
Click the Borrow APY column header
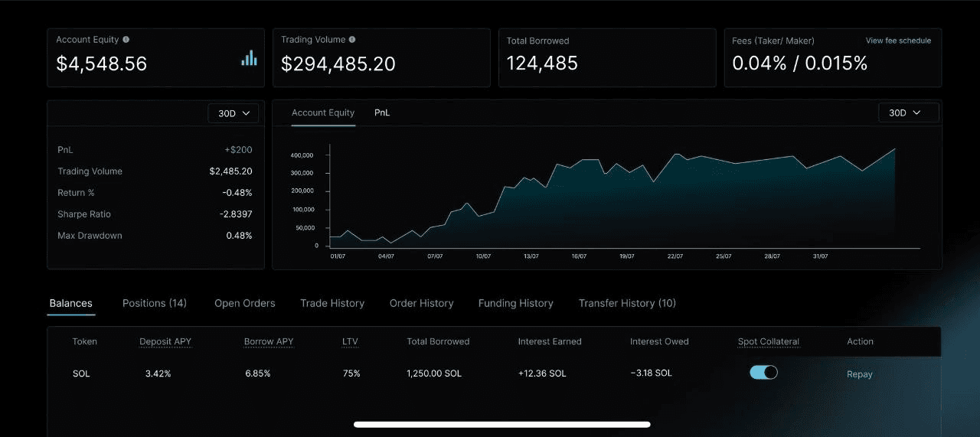click(x=269, y=342)
